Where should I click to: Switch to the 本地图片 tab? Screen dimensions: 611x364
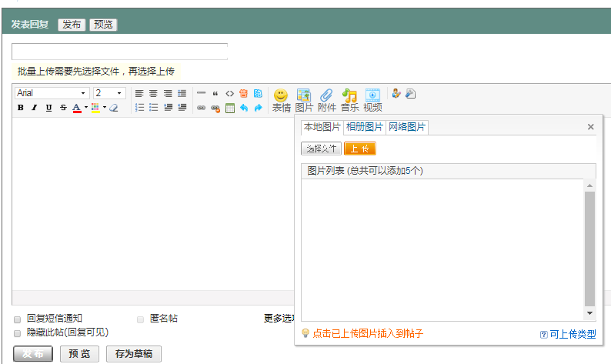322,127
